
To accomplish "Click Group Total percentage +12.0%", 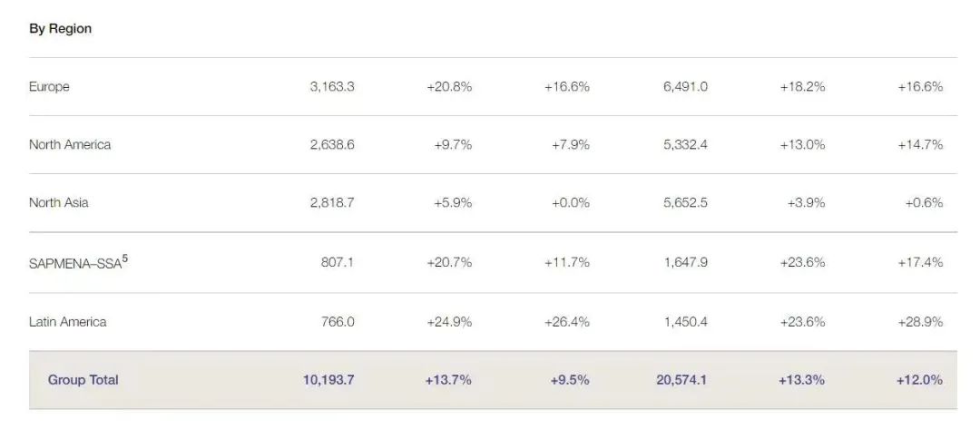I will pyautogui.click(x=920, y=380).
